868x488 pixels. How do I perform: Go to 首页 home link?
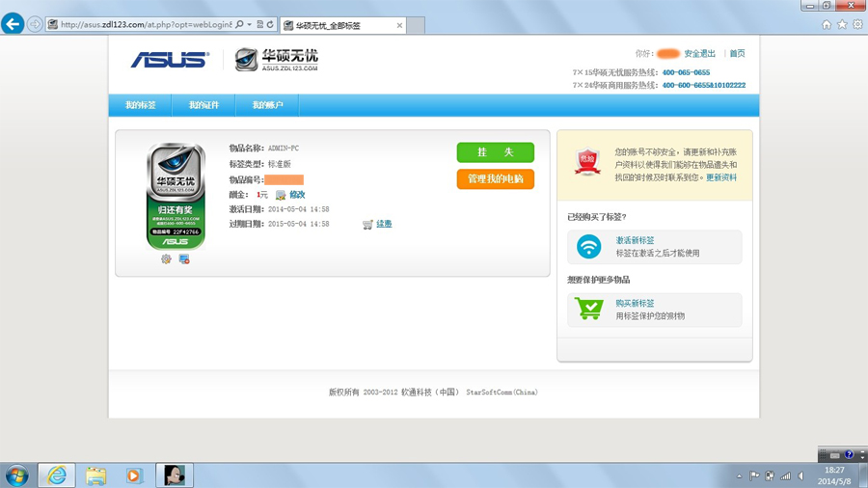pos(737,54)
